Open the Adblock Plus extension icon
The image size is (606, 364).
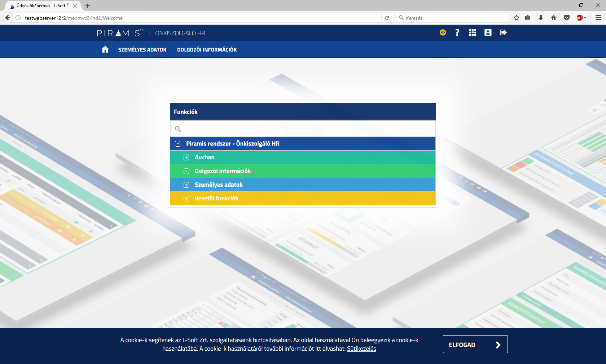click(580, 18)
